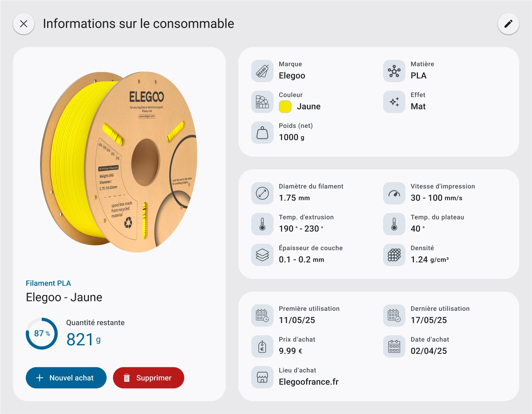Click the Temp. d'extrusion thermometer icon
The height and width of the screenshot is (414, 532).
point(262,224)
